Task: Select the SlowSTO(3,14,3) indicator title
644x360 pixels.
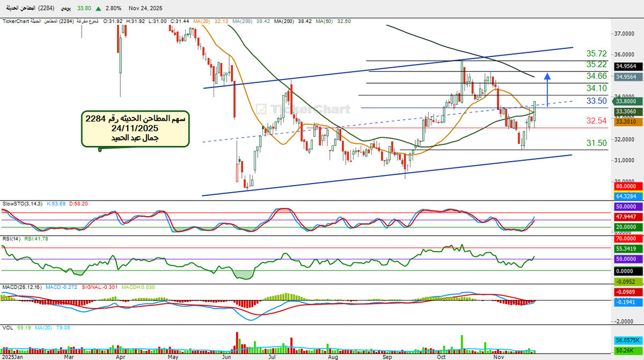Action: click(21, 204)
